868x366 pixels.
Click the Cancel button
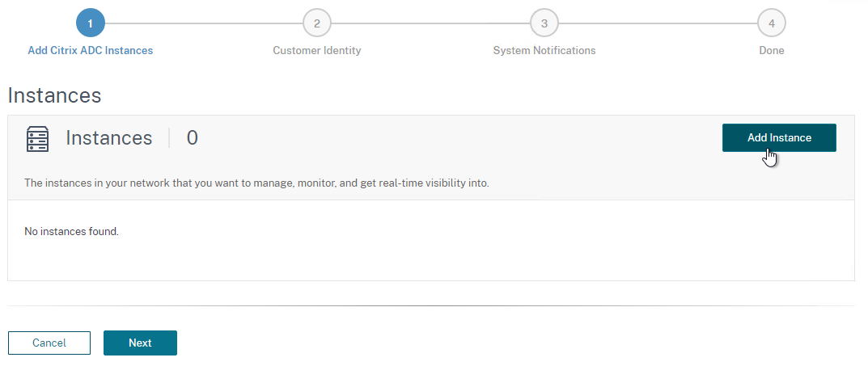(x=49, y=343)
